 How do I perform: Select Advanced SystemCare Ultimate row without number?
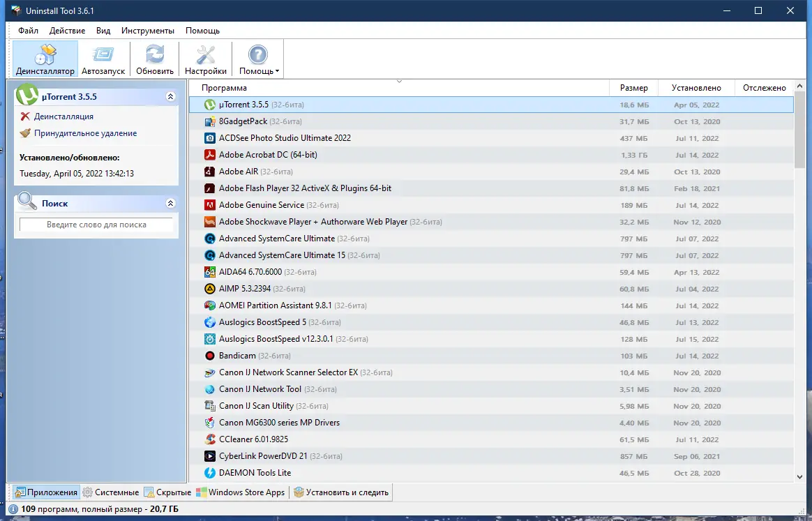click(x=491, y=239)
